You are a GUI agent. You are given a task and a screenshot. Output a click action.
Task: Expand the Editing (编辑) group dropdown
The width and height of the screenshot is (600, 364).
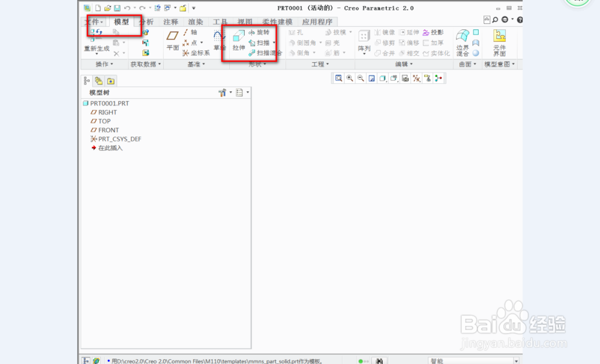pos(404,64)
